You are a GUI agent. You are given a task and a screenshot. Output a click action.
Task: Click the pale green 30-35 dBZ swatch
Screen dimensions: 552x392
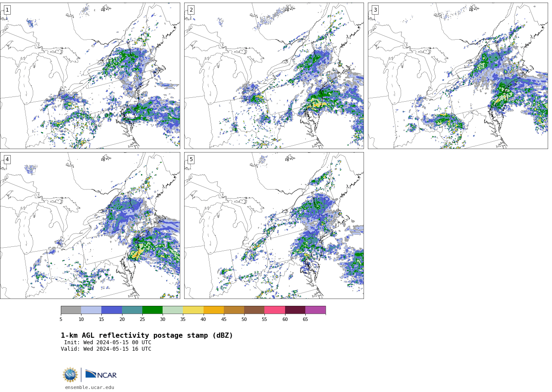tap(172, 310)
